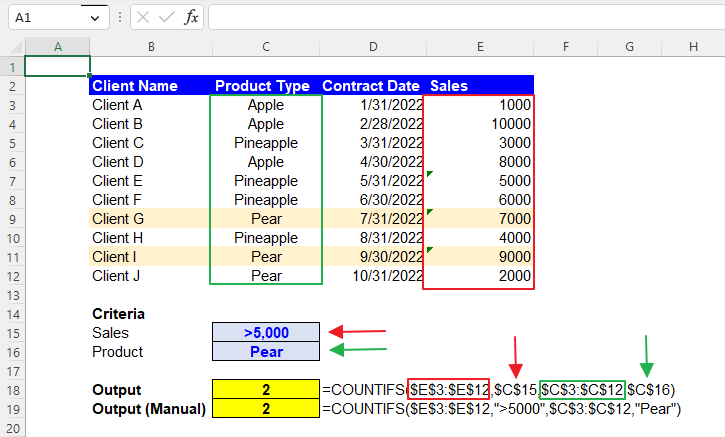Select column A header

pos(57,47)
